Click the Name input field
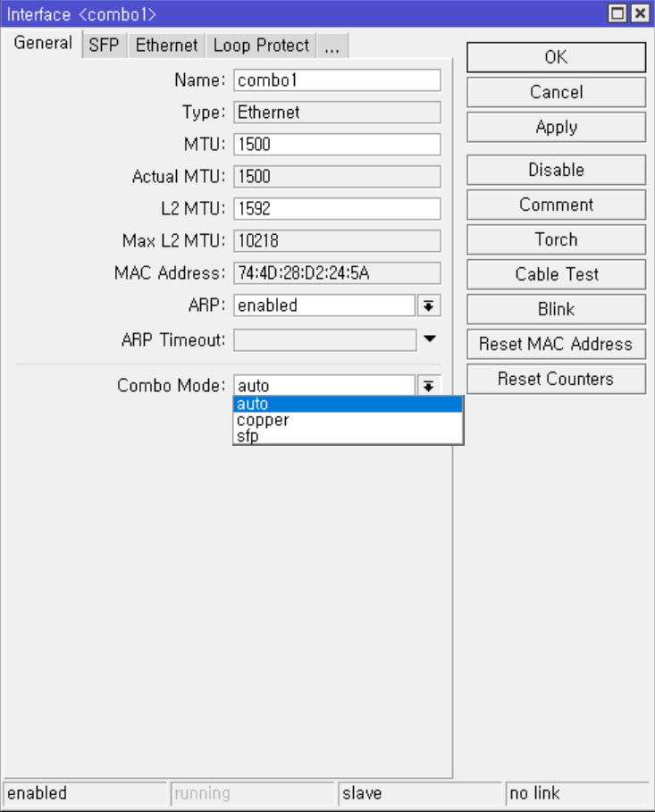 pyautogui.click(x=338, y=80)
